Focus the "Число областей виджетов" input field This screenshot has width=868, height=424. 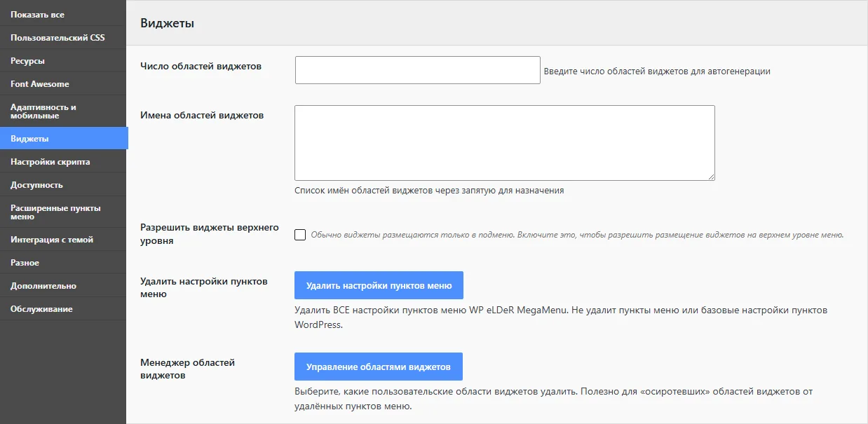pos(418,70)
